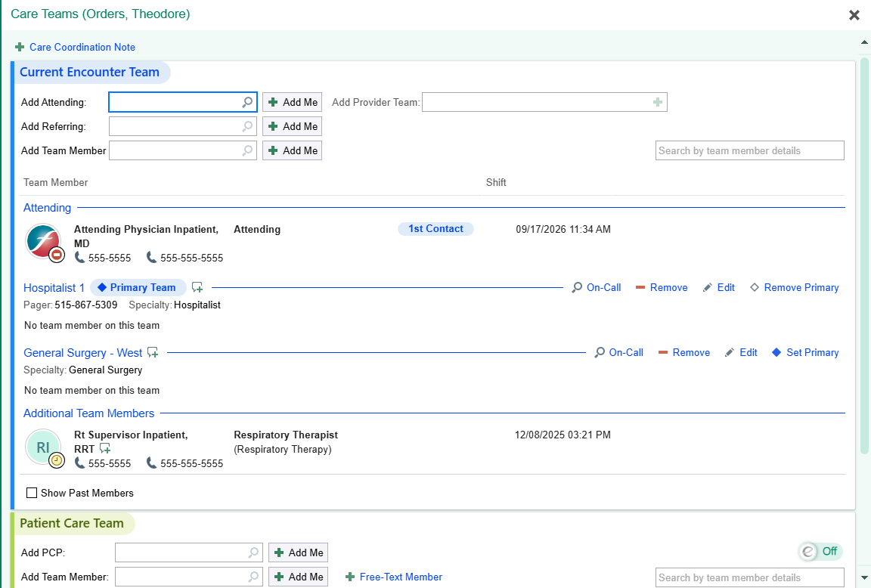Click Add Me next to Add Attending
The height and width of the screenshot is (588, 871).
pyautogui.click(x=292, y=102)
